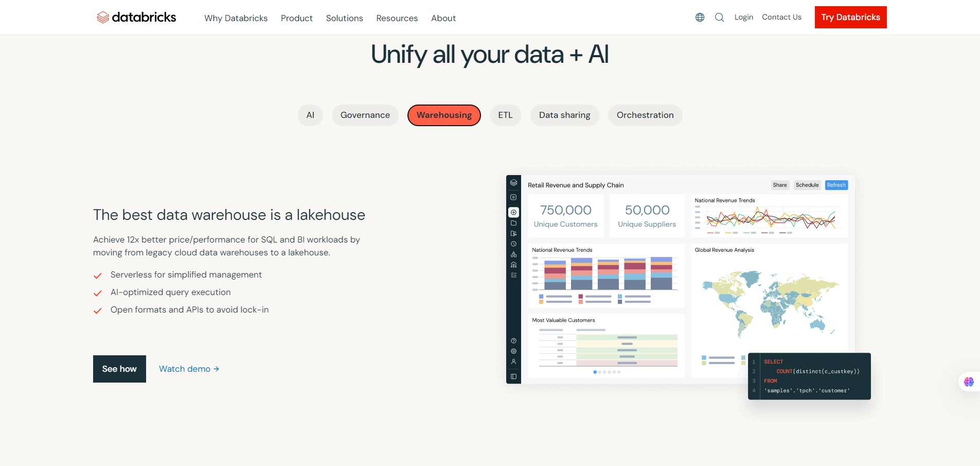
Task: Click the See how button
Action: pyautogui.click(x=119, y=369)
